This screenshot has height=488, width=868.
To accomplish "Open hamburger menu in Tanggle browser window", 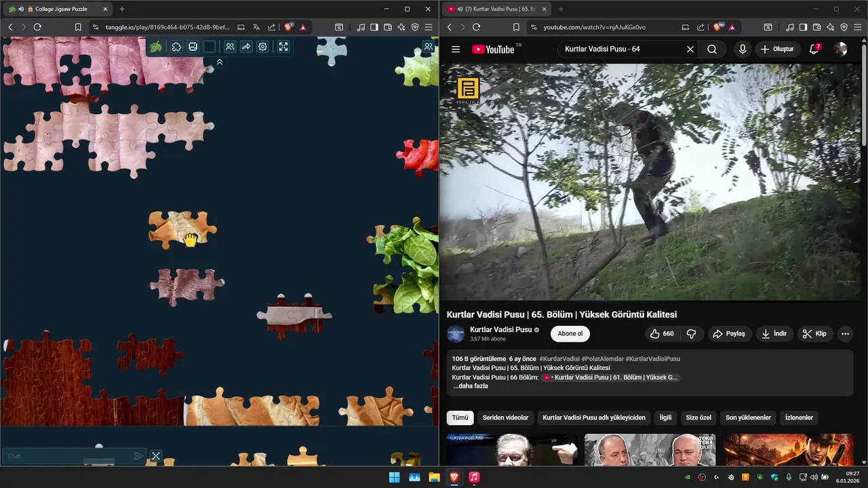I will pyautogui.click(x=429, y=27).
